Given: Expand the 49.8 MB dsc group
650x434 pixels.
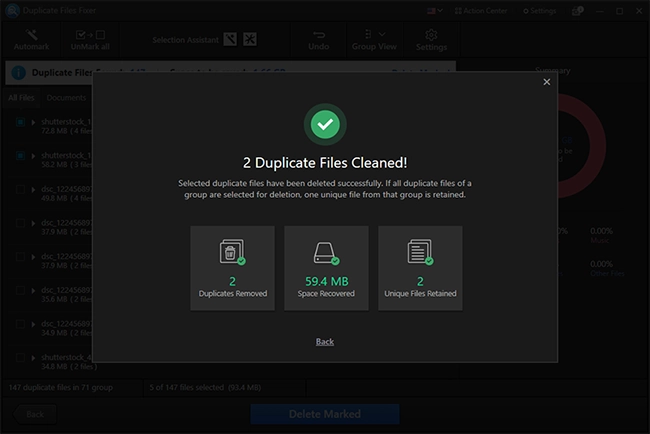Looking at the screenshot, I should click(x=33, y=190).
